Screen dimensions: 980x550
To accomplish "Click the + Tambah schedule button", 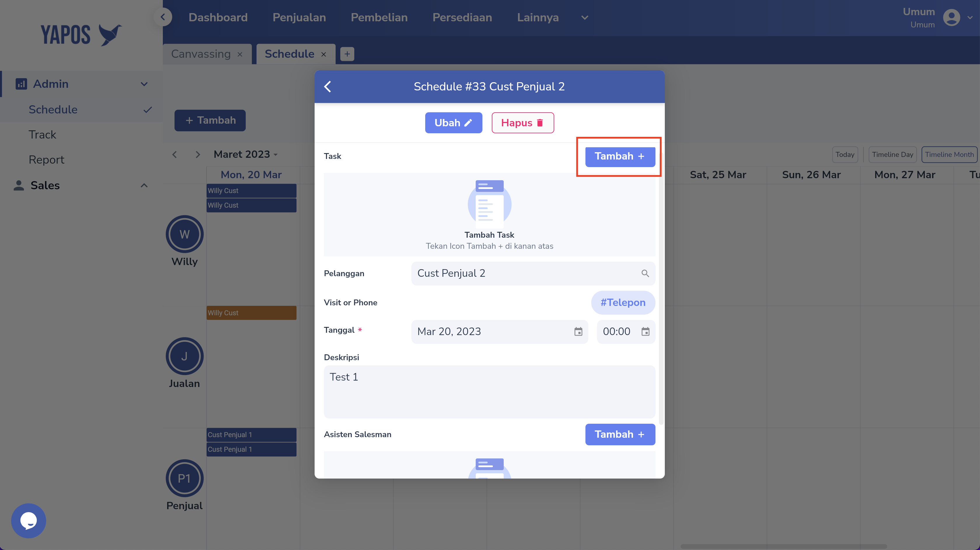I will pyautogui.click(x=210, y=120).
